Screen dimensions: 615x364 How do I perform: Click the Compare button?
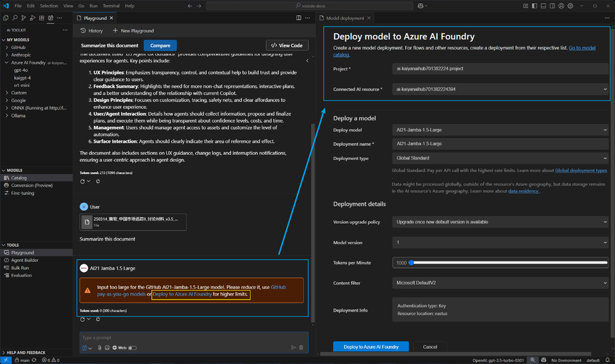160,45
